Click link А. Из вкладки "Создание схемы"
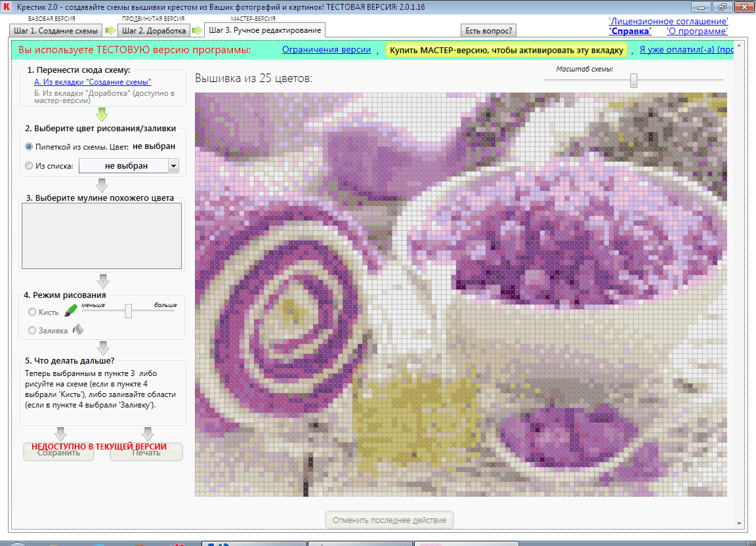Viewport: 756px width, 546px height. (93, 82)
